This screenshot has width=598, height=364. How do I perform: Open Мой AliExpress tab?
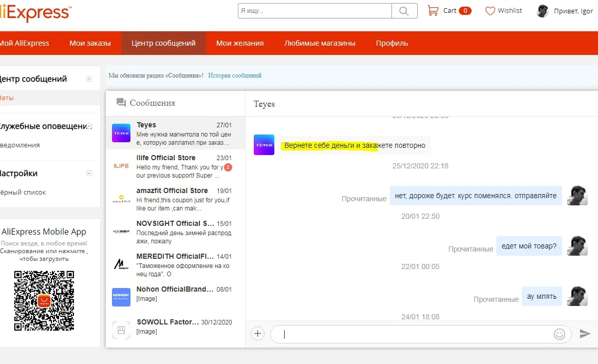pos(25,43)
